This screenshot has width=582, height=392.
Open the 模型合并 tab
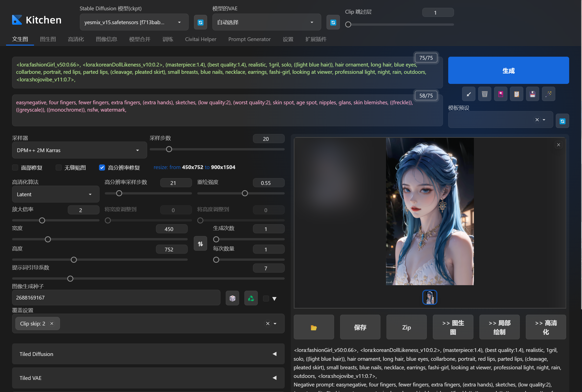[140, 39]
